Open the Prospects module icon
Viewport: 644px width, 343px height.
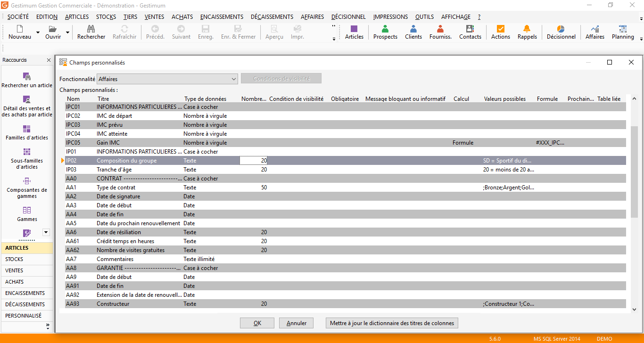pos(385,29)
